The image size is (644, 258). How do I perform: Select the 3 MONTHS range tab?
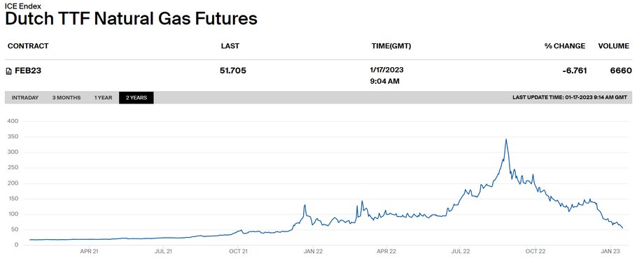pos(66,98)
